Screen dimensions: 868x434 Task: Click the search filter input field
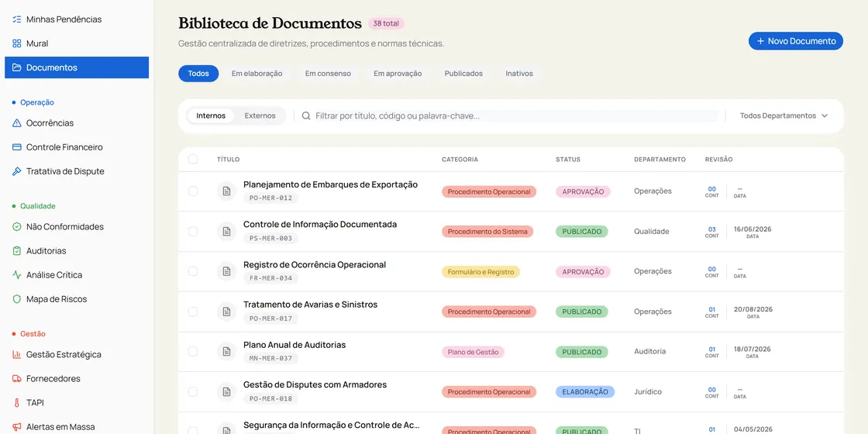point(516,115)
